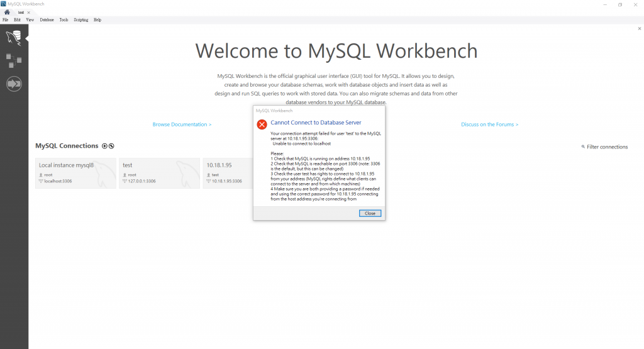Click the Filter connections search field

[608, 147]
